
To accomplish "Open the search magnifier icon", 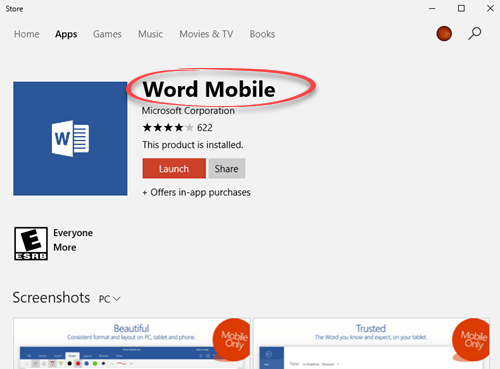I will point(474,34).
